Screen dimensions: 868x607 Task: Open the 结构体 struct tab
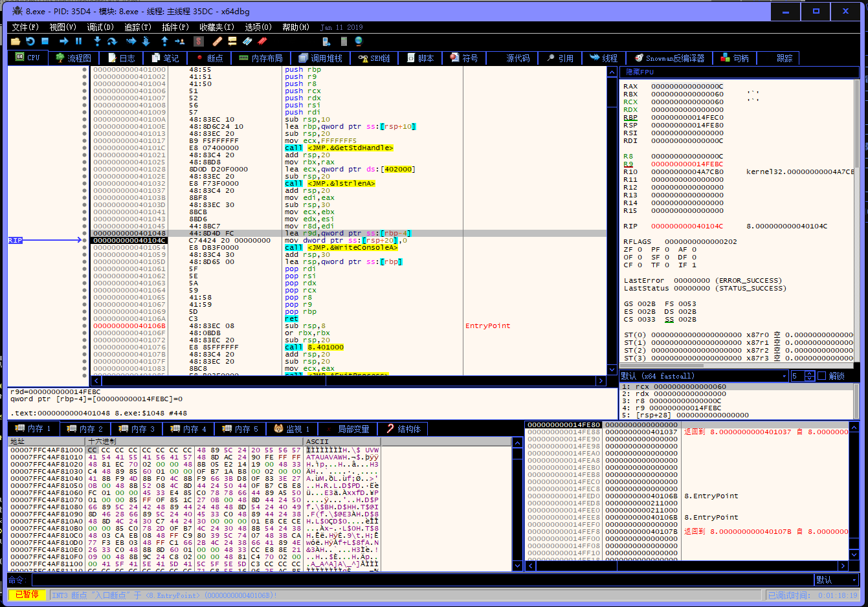[403, 428]
